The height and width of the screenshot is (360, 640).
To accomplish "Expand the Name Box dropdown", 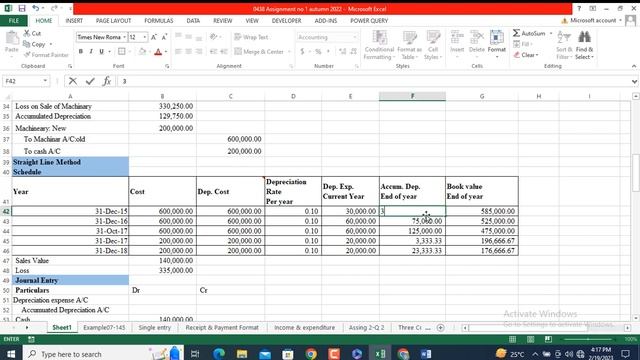I will (x=45, y=81).
